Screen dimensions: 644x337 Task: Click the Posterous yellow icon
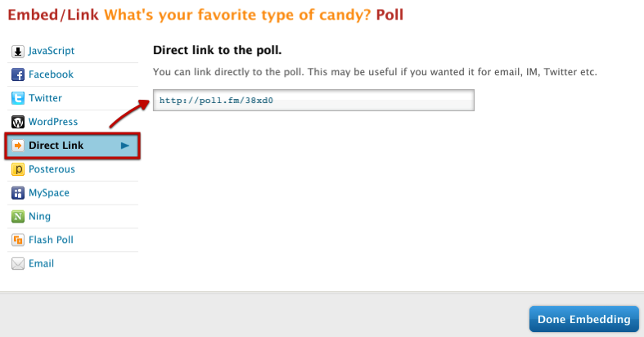pos(17,169)
